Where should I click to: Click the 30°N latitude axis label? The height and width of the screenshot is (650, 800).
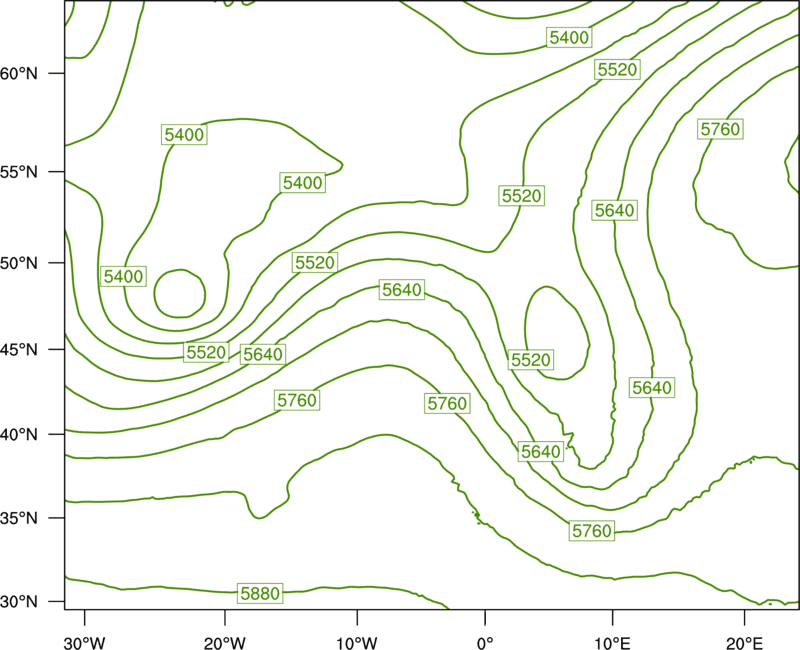[x=19, y=602]
